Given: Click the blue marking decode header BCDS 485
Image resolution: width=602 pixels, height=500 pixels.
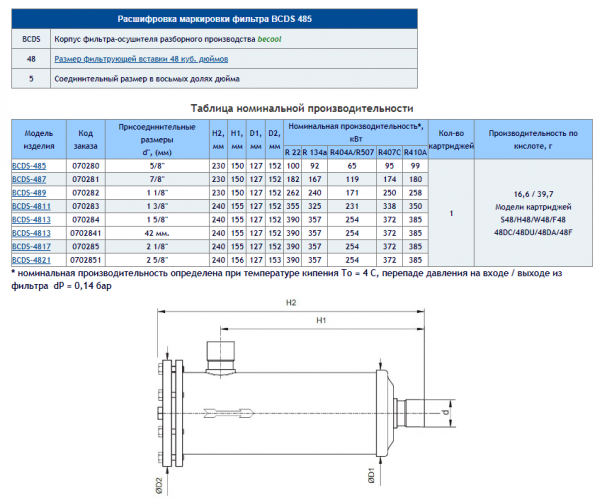Looking at the screenshot, I should (215, 19).
